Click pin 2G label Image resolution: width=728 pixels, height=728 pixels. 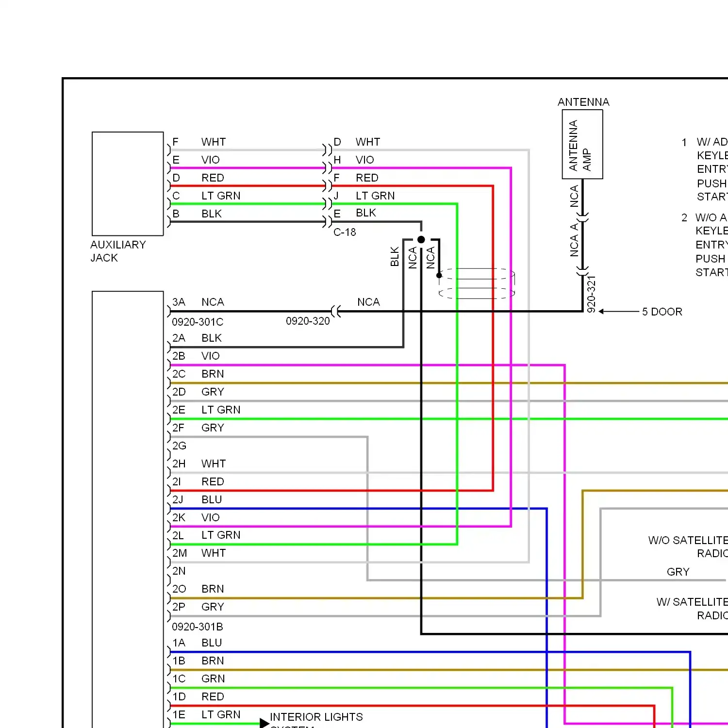point(179,446)
